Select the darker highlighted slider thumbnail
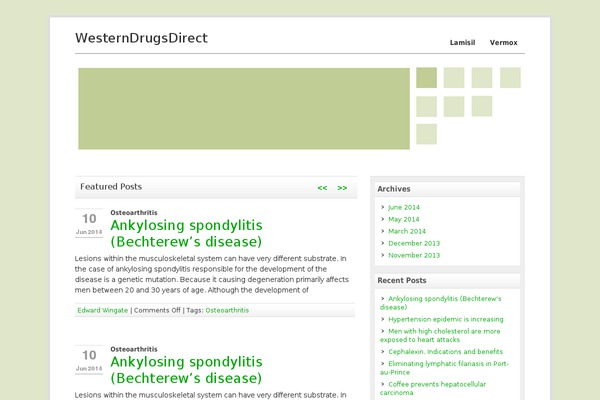600x400 pixels. tap(426, 78)
